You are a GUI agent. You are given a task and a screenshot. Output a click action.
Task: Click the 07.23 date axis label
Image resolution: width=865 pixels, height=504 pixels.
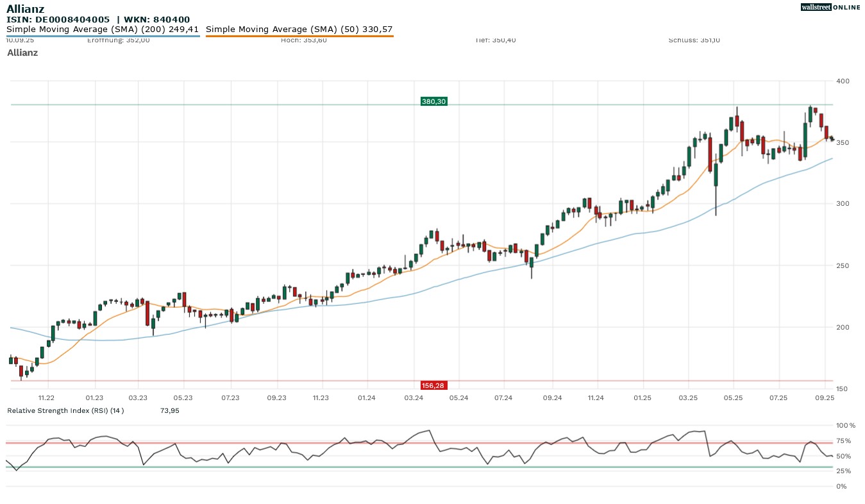point(230,398)
